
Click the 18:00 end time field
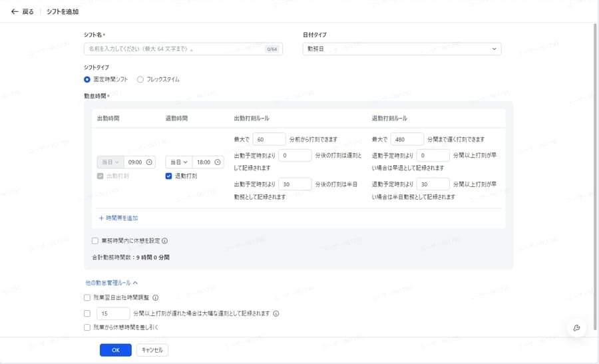pos(208,162)
